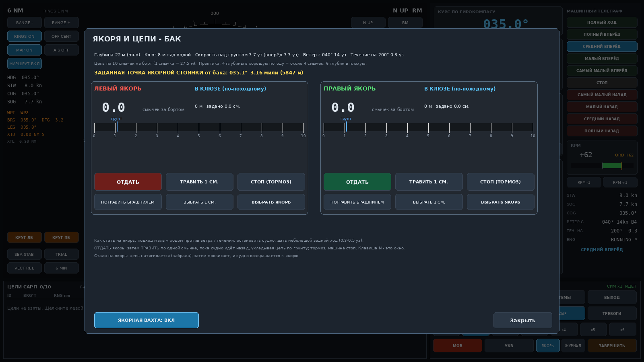
Task: Heave in one shackle on the right anchor
Action: point(429,202)
